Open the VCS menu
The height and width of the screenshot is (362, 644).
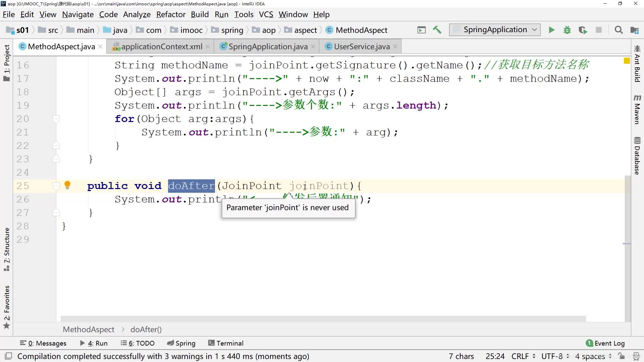[266, 14]
